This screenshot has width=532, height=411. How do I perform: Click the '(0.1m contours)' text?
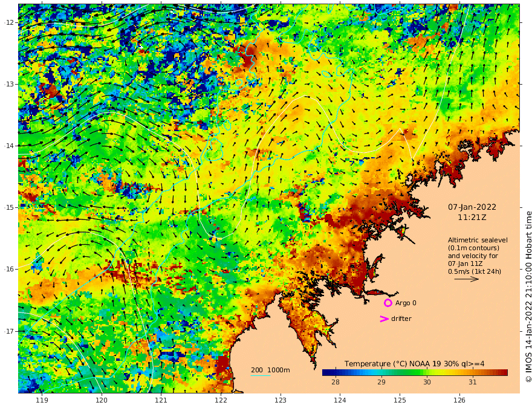click(x=473, y=248)
